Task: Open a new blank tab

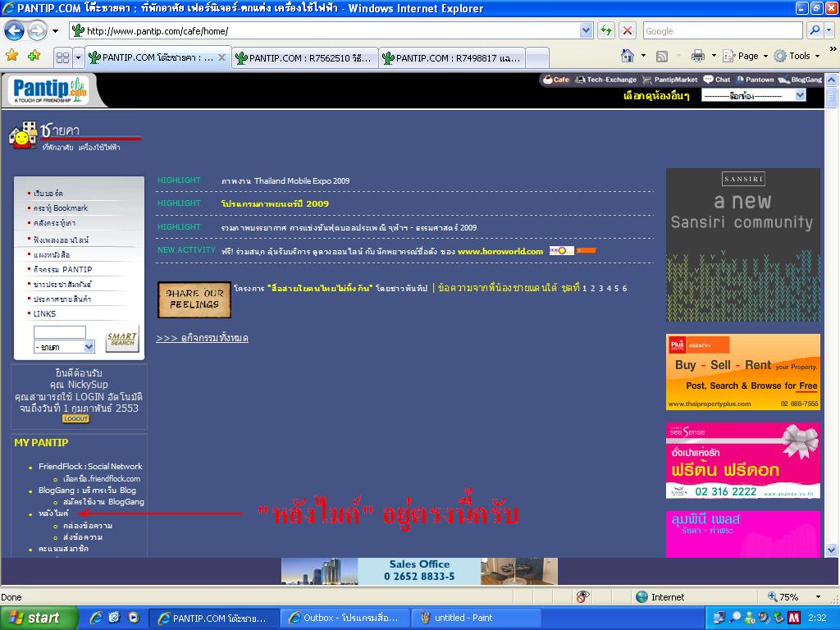Action: pos(537,58)
